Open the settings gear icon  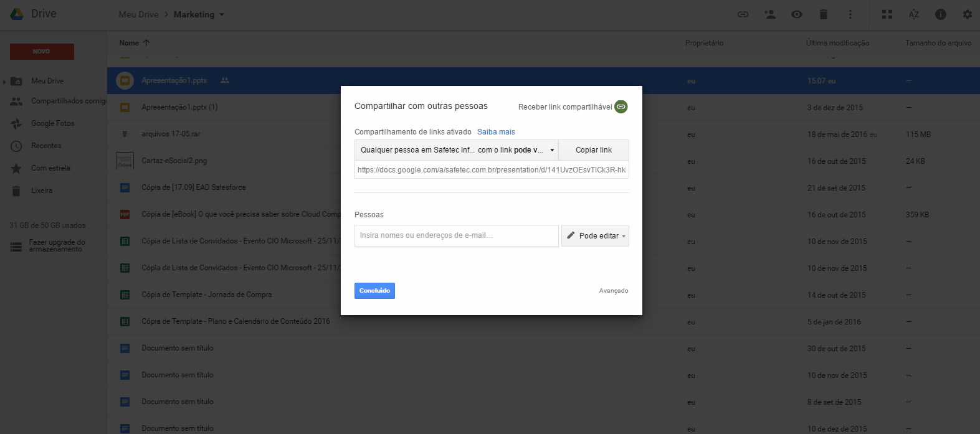[x=967, y=14]
